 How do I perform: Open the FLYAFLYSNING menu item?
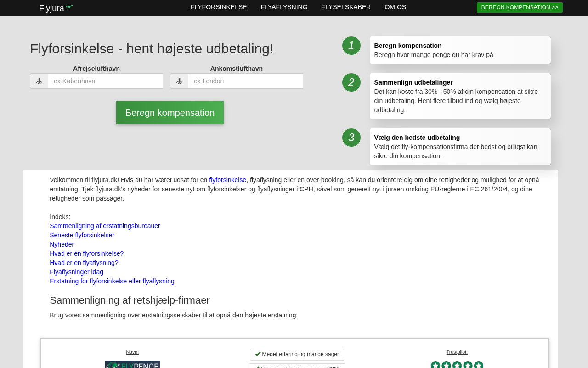tap(284, 7)
